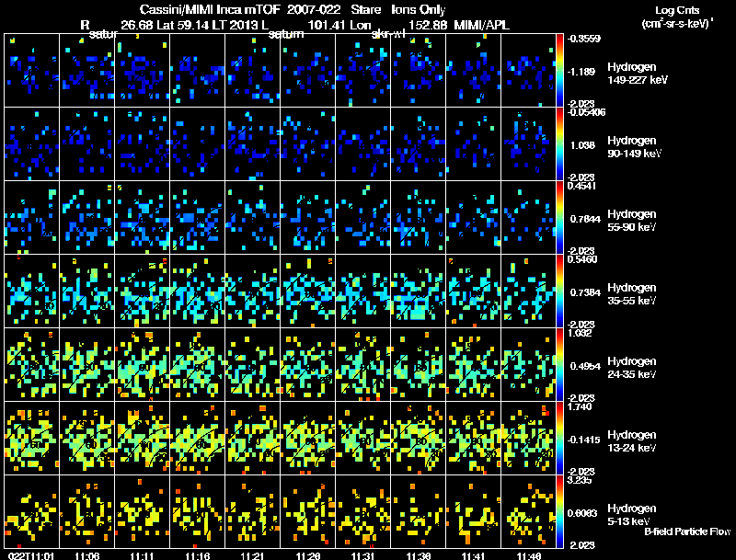Viewport: 736px width, 560px height.
Task: Click the 'Hydrogen 13-24 keV' row label
Action: coord(632,441)
